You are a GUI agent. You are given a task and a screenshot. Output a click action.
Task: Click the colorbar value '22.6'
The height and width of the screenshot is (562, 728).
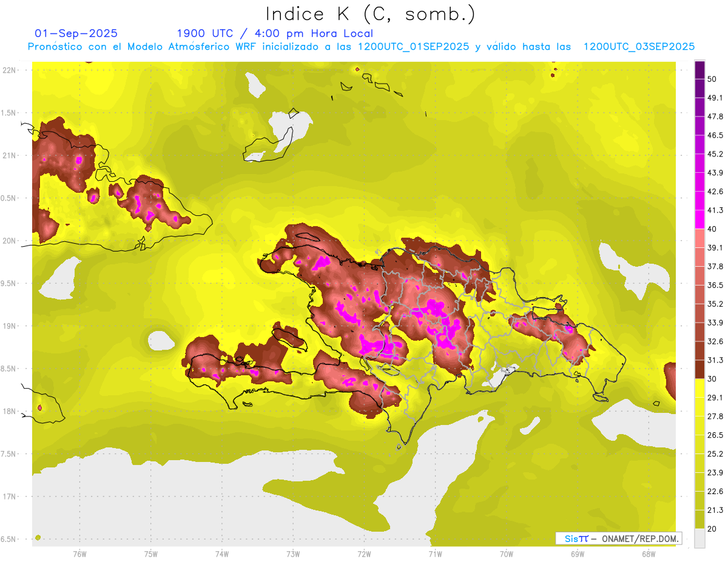(x=715, y=491)
